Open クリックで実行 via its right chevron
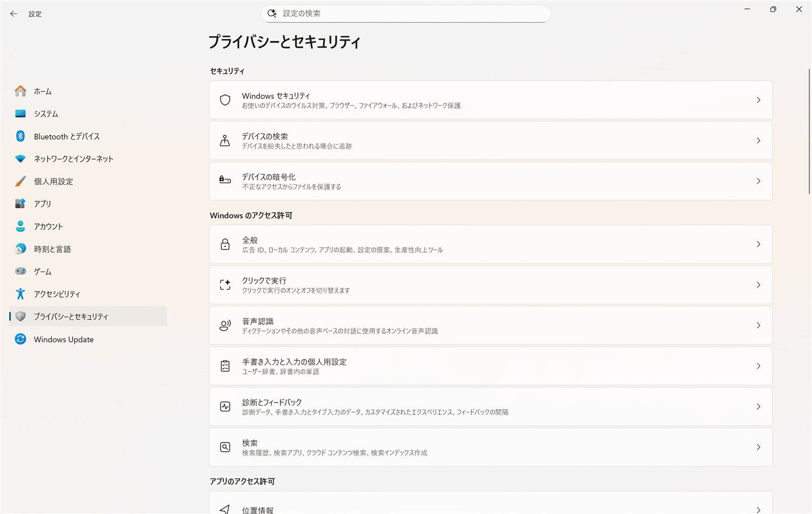This screenshot has width=812, height=514. tap(758, 285)
